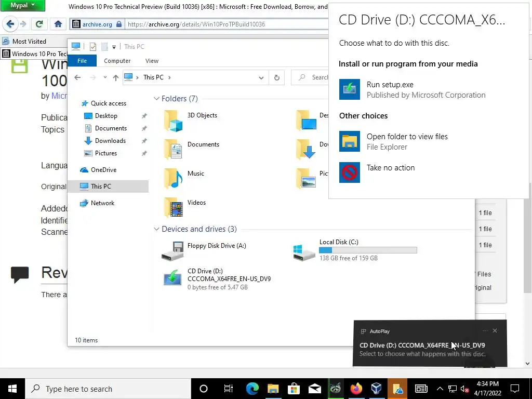Open File Explorer from taskbar
The width and height of the screenshot is (532, 399).
[273, 389]
